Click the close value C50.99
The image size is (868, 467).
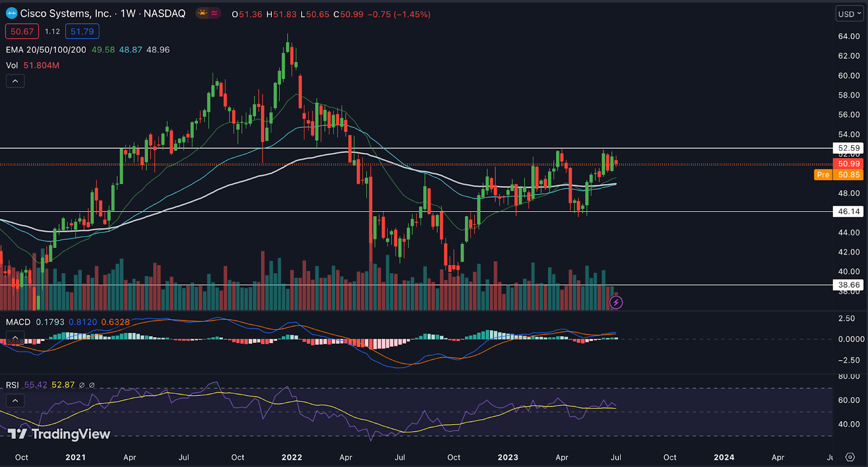tap(348, 14)
